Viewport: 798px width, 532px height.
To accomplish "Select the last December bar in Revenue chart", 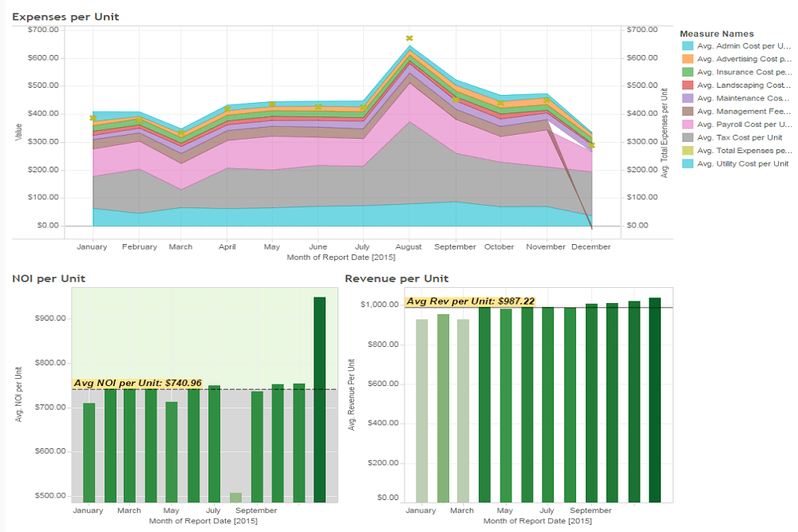I will coord(654,400).
